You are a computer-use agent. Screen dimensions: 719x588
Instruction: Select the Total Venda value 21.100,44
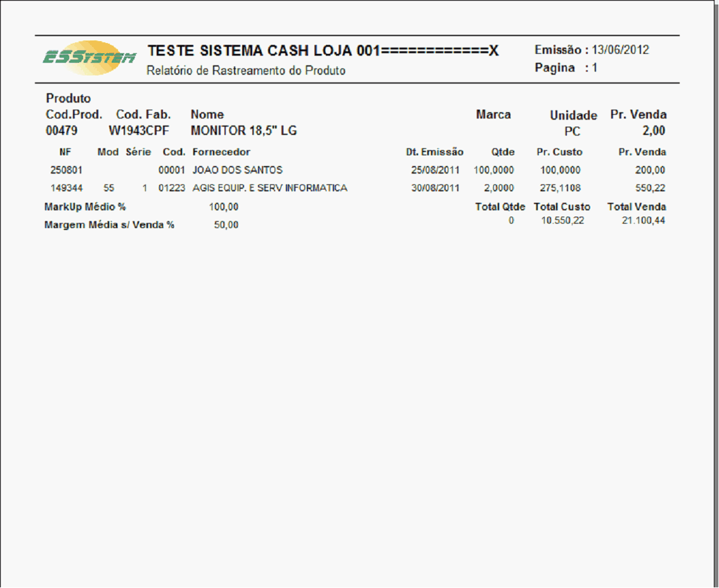[644, 220]
